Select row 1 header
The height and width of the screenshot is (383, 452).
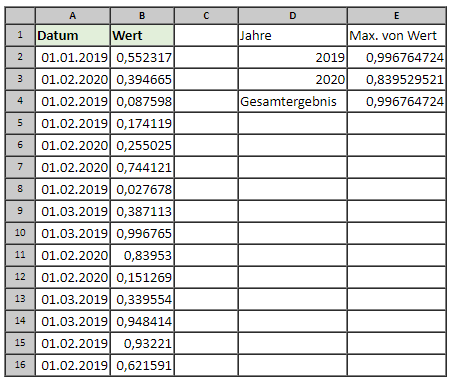tap(20, 35)
